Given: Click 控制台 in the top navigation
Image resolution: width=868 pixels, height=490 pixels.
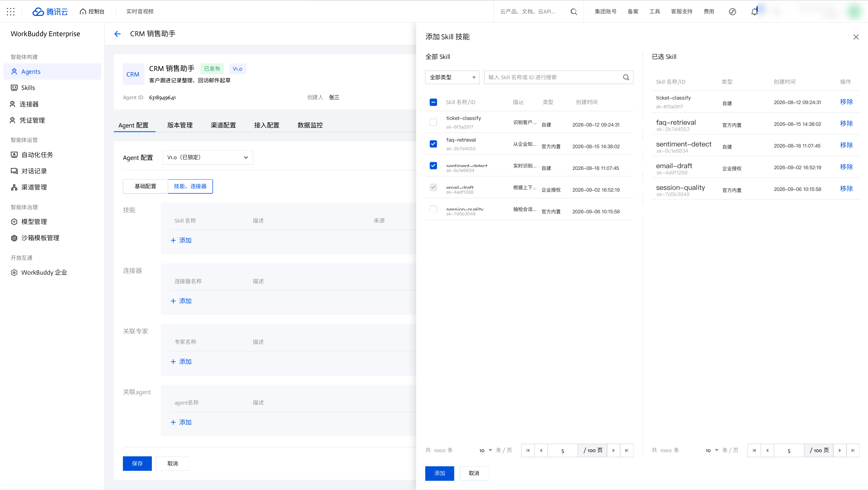Looking at the screenshot, I should click(x=92, y=12).
